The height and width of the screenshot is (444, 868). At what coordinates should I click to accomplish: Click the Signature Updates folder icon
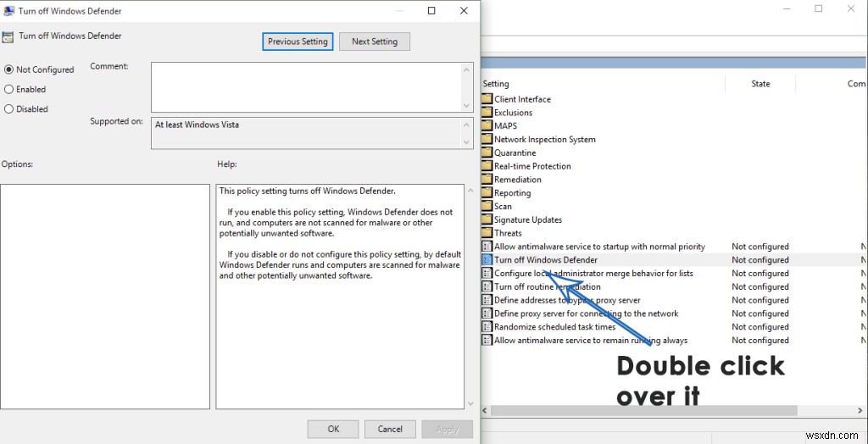tap(487, 219)
